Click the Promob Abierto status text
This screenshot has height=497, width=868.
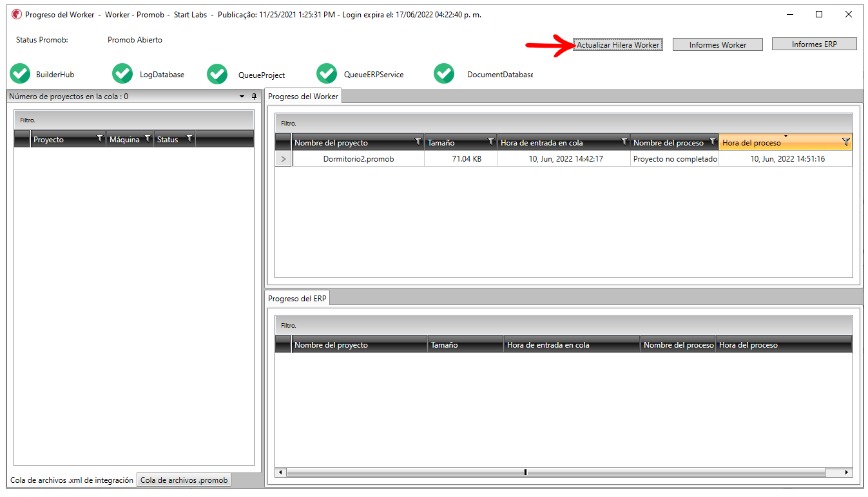pyautogui.click(x=135, y=40)
